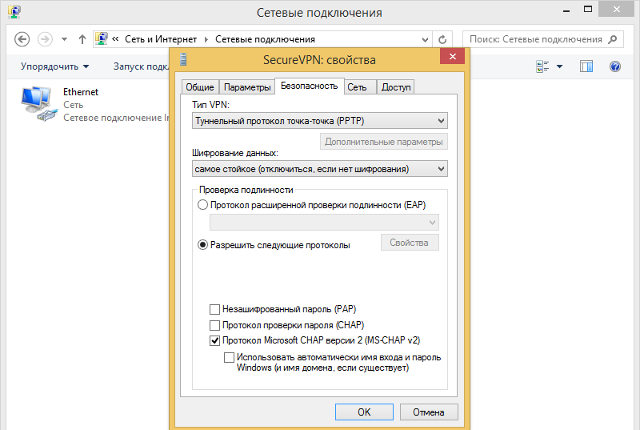
Task: Click the 'Свойства' button
Action: (410, 243)
